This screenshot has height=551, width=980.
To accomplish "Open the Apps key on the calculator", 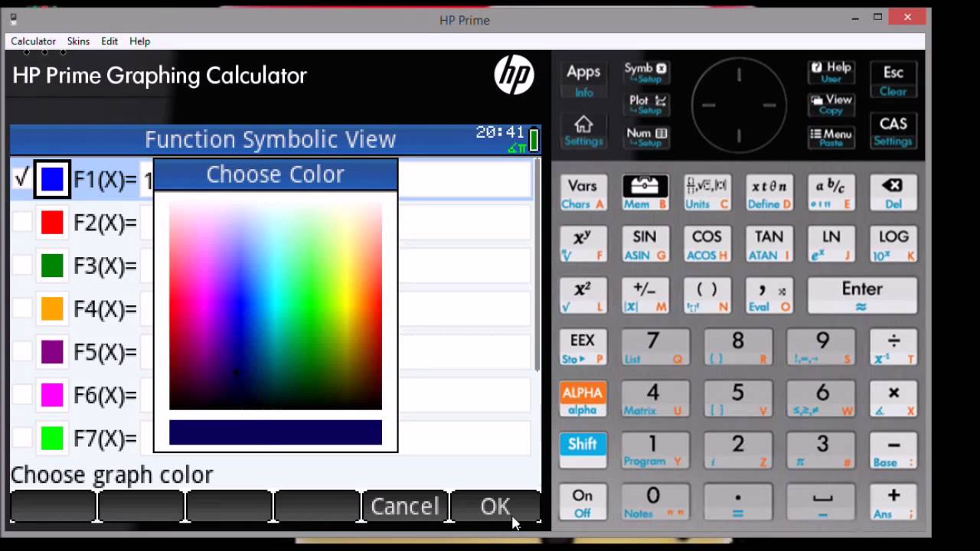I will pos(583,80).
